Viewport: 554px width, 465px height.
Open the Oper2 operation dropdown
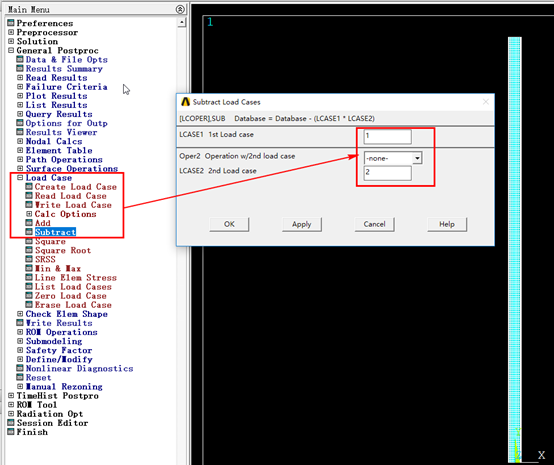click(417, 158)
